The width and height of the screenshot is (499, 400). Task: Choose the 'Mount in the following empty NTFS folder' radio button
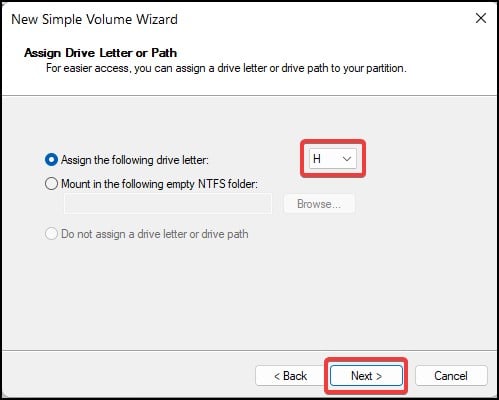pyautogui.click(x=51, y=184)
